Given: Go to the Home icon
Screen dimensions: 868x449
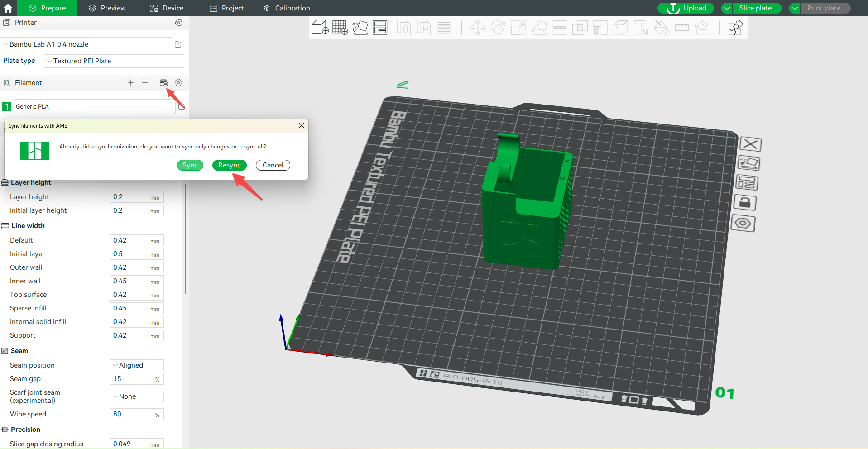Looking at the screenshot, I should (x=8, y=8).
